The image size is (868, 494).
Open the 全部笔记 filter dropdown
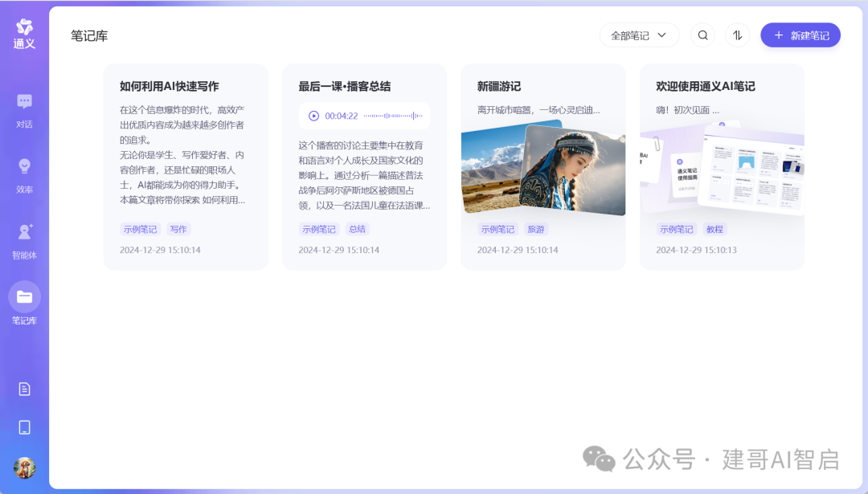(x=639, y=35)
